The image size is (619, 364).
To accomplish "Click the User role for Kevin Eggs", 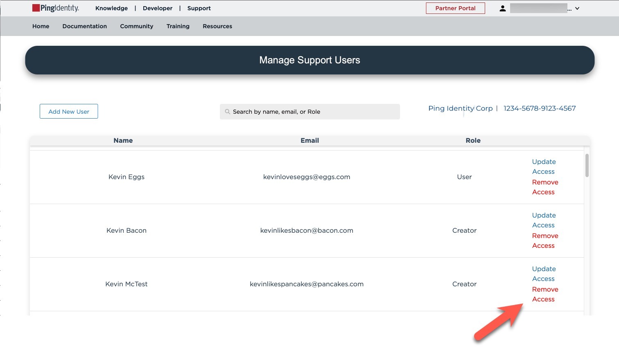I will pyautogui.click(x=464, y=177).
